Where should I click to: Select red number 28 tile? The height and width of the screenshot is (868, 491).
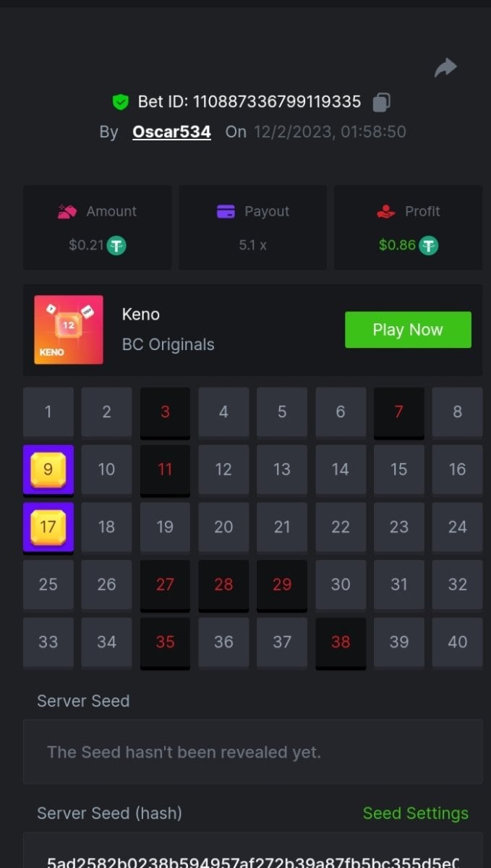pyautogui.click(x=223, y=585)
